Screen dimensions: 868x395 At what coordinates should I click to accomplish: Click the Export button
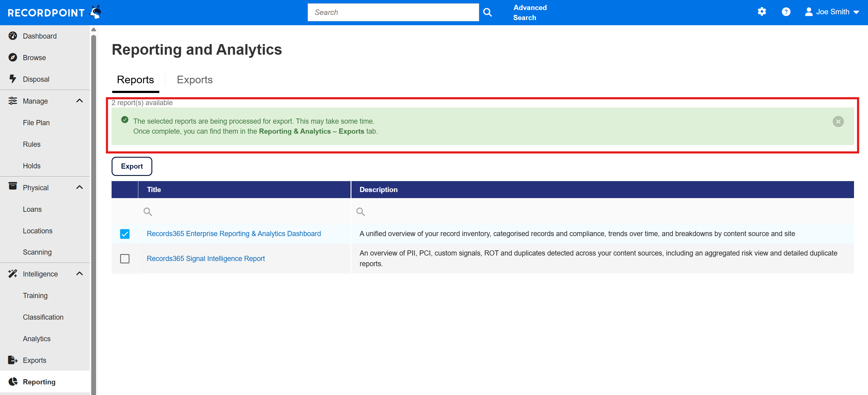[x=132, y=166]
